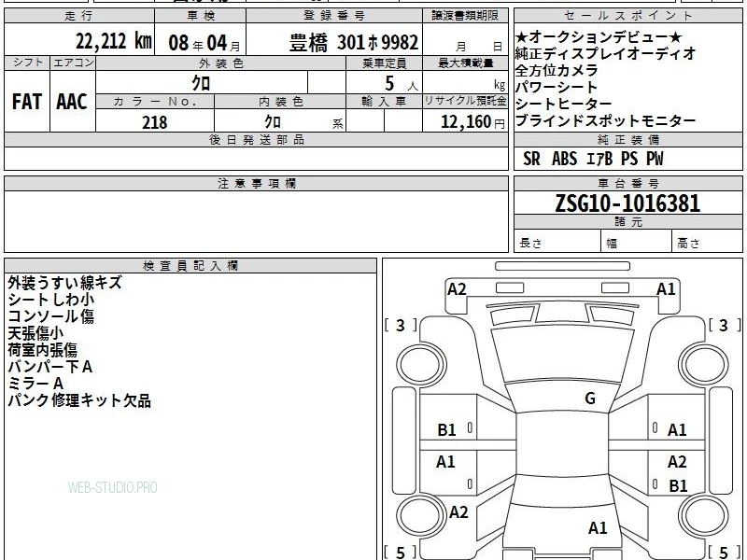Click the 諸元 header

627,222
